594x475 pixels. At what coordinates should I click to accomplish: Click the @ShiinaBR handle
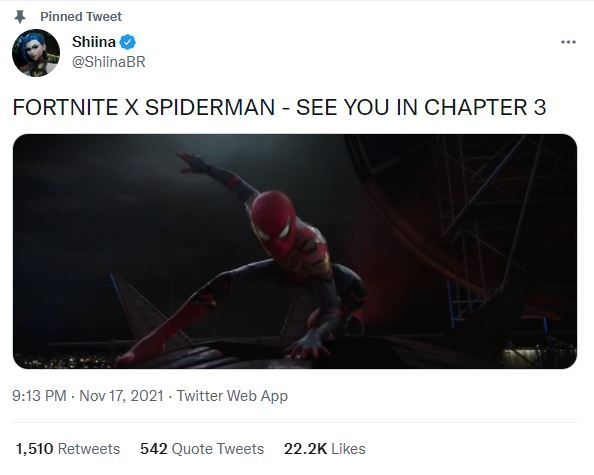pyautogui.click(x=109, y=62)
